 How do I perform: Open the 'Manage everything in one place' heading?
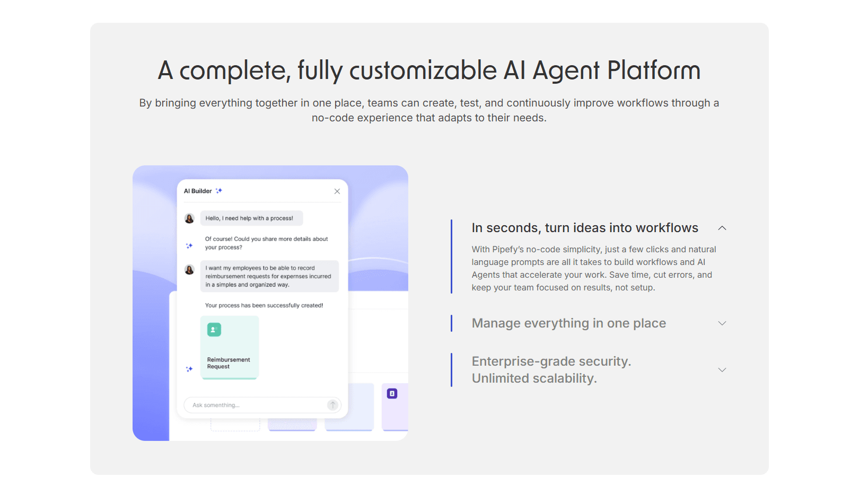pyautogui.click(x=569, y=323)
